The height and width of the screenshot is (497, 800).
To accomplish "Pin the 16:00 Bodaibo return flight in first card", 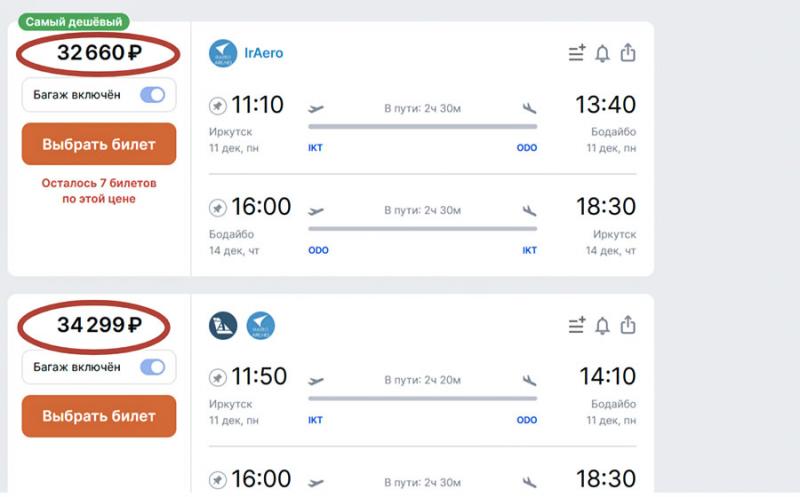I will [x=217, y=208].
